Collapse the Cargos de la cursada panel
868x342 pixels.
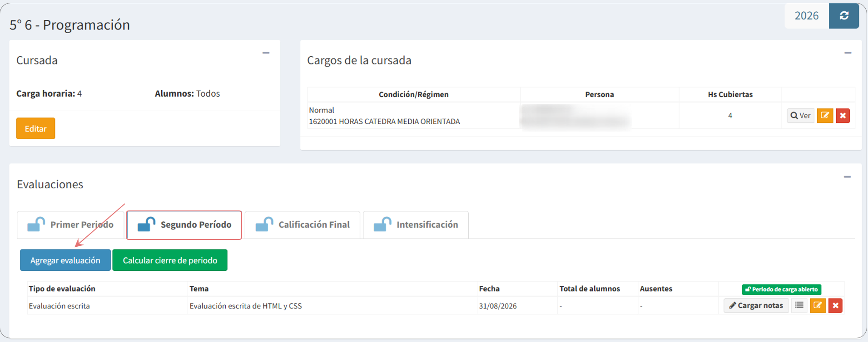pos(848,53)
